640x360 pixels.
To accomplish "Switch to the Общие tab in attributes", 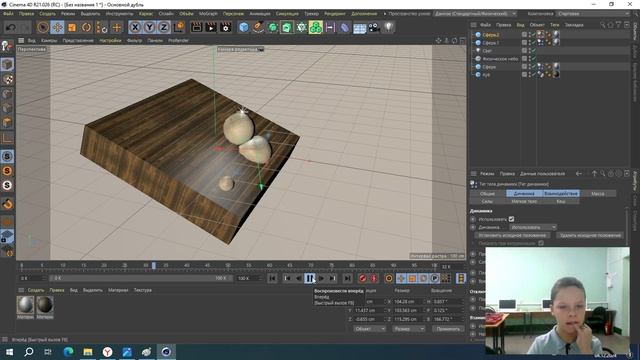I will 487,193.
